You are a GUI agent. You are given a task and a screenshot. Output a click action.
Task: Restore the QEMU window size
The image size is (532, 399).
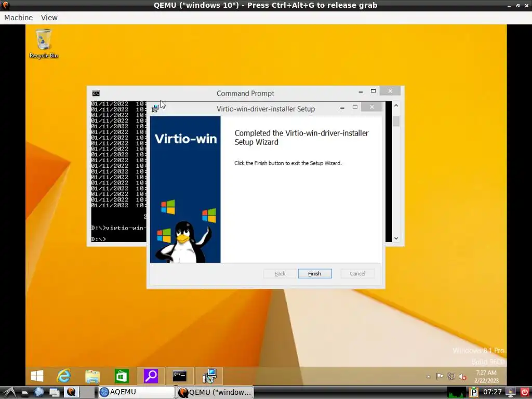[518, 5]
